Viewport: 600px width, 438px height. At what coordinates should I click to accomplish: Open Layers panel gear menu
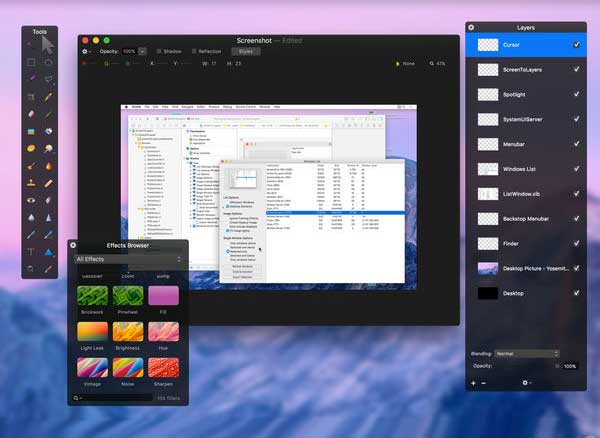[527, 383]
